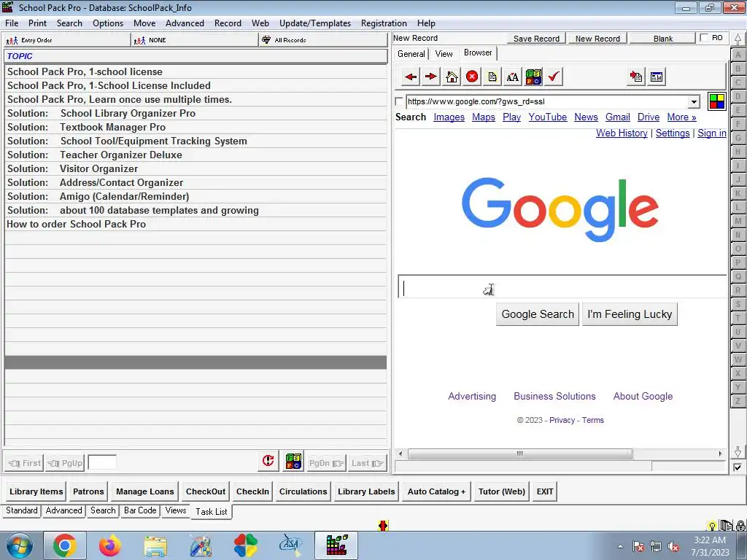Open the More » link
Screen dimensions: 747x560
pyautogui.click(x=681, y=117)
